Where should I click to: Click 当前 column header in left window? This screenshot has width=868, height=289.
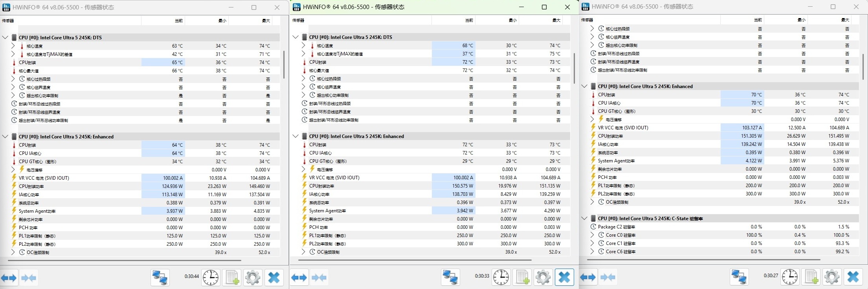tap(163, 20)
